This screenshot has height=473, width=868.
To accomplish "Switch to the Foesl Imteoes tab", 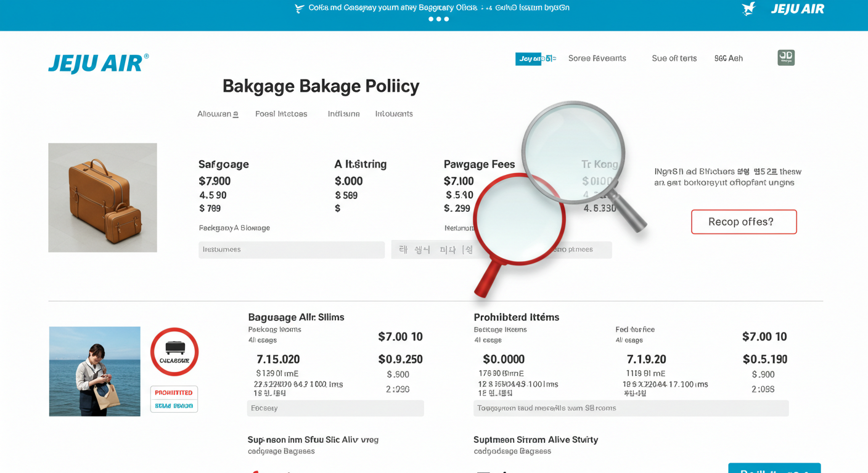I will tap(281, 114).
